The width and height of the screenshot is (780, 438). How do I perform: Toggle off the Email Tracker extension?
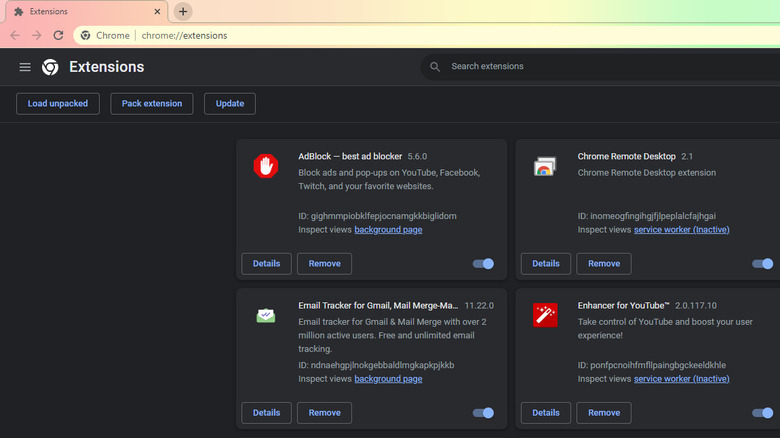pyautogui.click(x=483, y=413)
